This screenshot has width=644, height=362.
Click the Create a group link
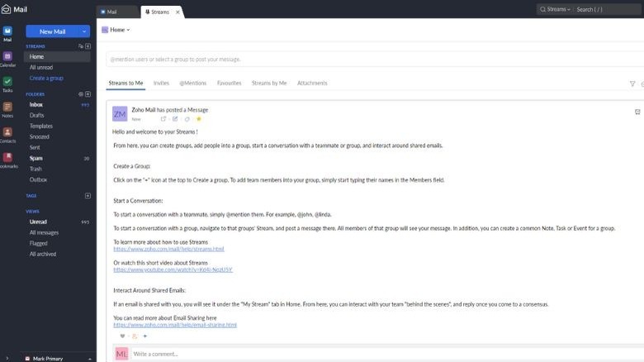[x=46, y=78]
